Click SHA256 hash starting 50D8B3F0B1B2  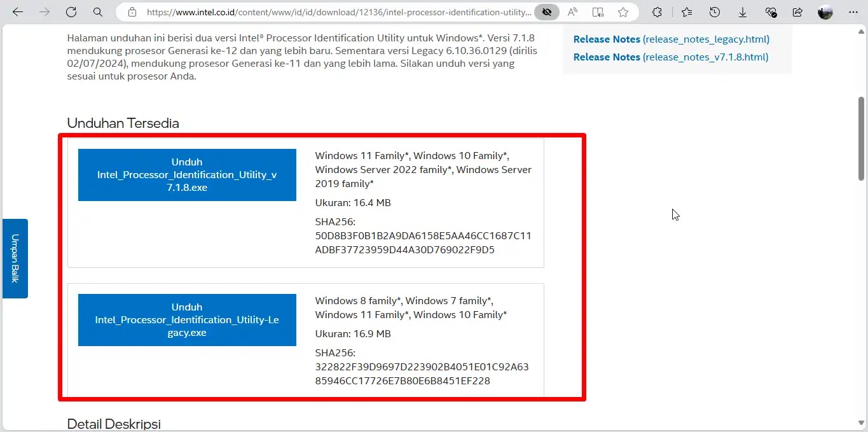point(423,243)
